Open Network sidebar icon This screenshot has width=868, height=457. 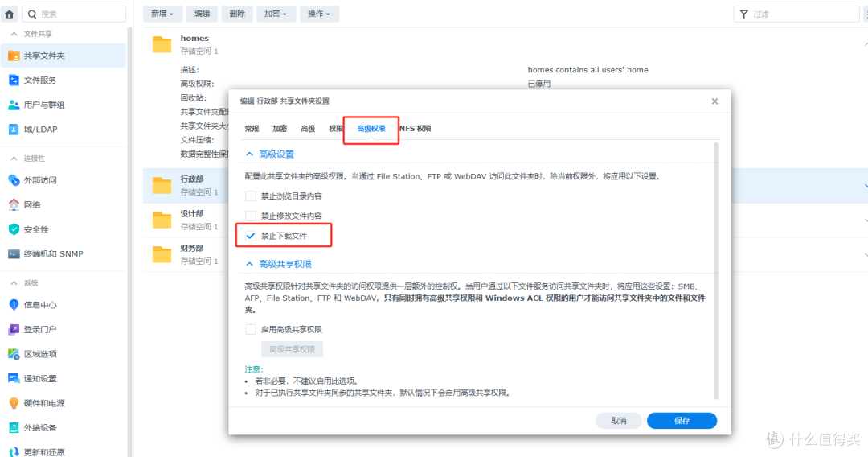pos(14,204)
